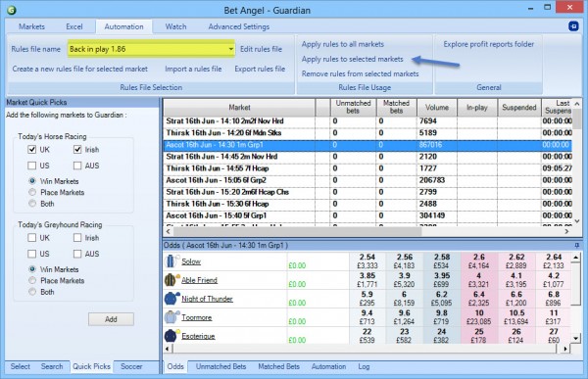
Task: Click the market list scroll-down arrow
Action: [577, 221]
